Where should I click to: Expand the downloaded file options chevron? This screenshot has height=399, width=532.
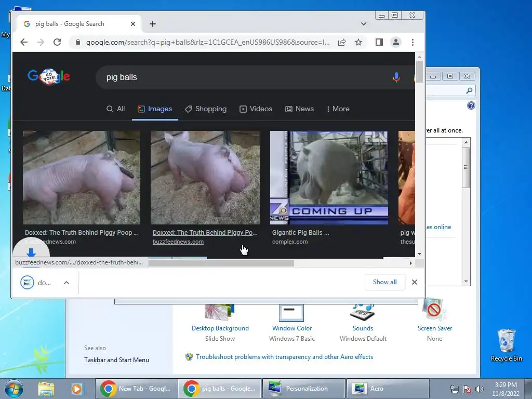coord(66,283)
